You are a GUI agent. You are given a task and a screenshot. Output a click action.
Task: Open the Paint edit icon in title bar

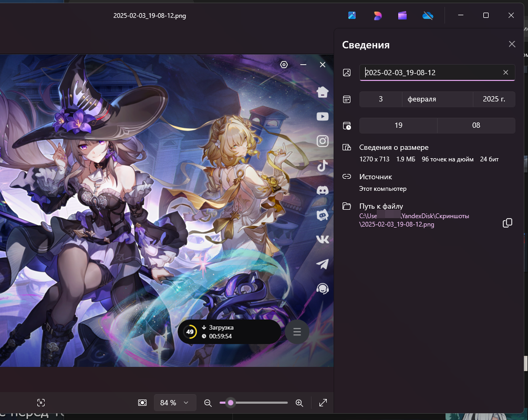coord(352,15)
